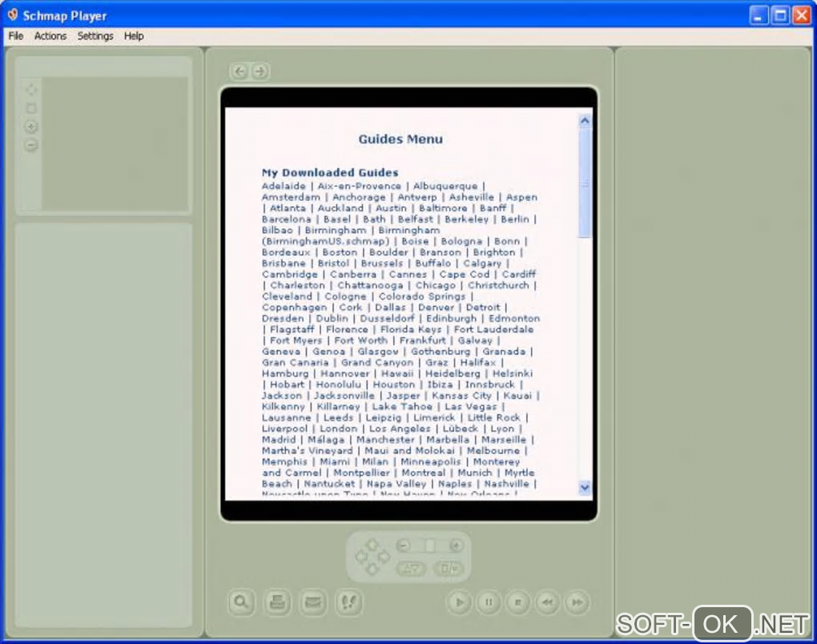Pan map up with the top diamond arrow
Viewport: 817px width, 644px height.
(372, 545)
